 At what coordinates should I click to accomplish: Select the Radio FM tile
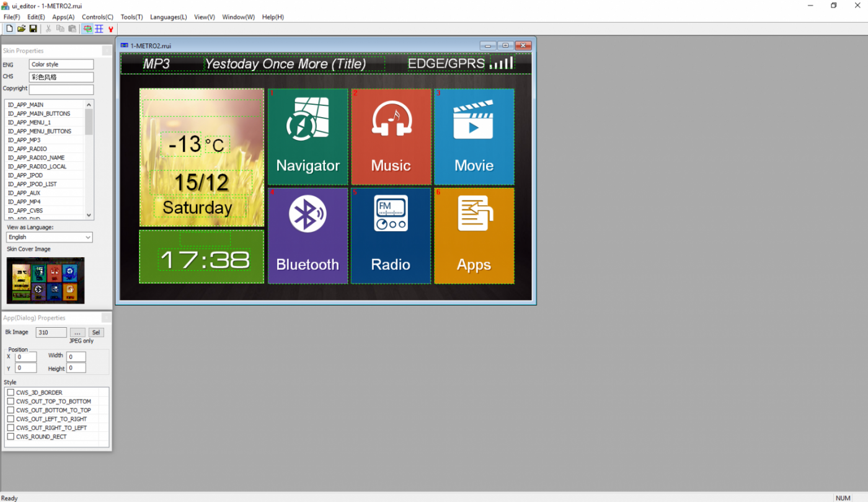tap(391, 236)
